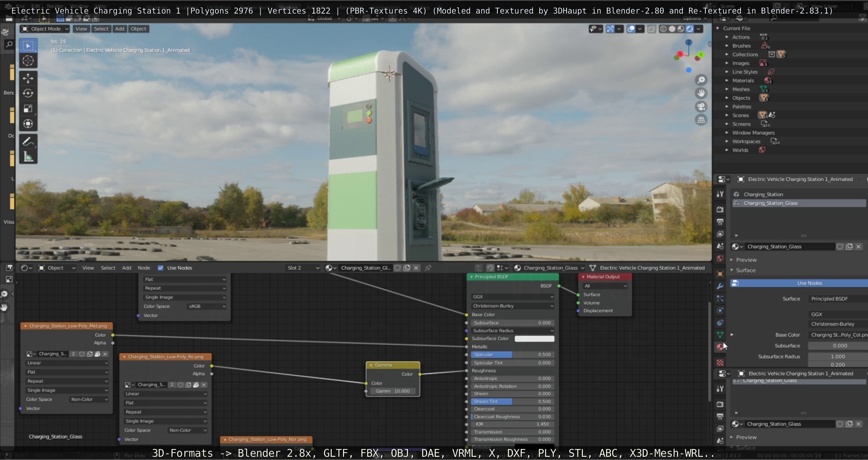Viewport: 868px width, 460px height.
Task: Click the Use Nodes button in Surface panel
Action: coord(799,283)
